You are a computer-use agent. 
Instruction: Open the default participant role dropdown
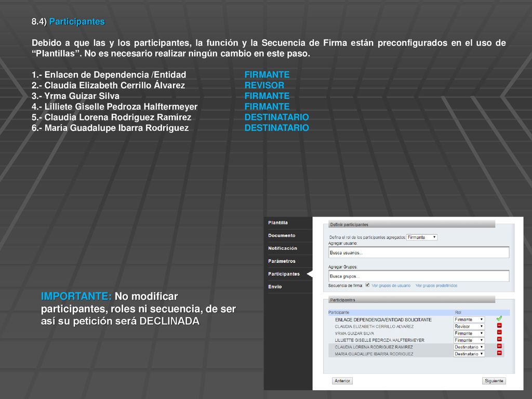(x=422, y=237)
